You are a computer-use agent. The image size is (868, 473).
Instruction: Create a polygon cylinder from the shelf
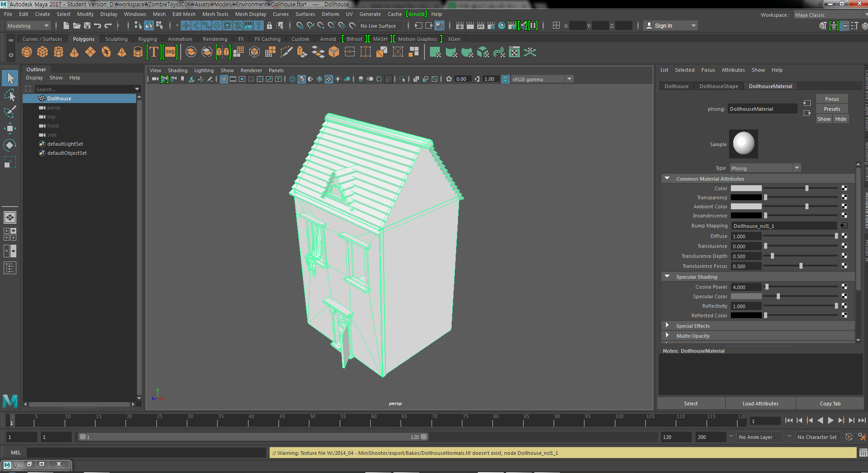59,52
